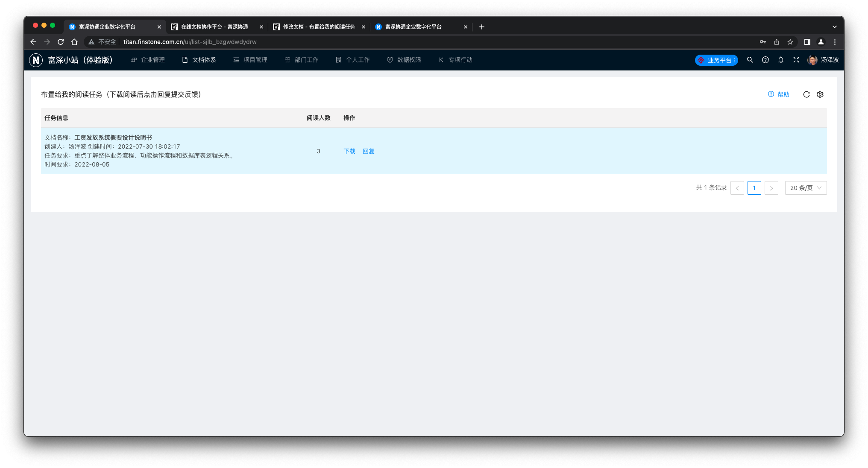Viewport: 868px width, 468px height.
Task: Open the help question-mark icon in header
Action: pyautogui.click(x=765, y=60)
